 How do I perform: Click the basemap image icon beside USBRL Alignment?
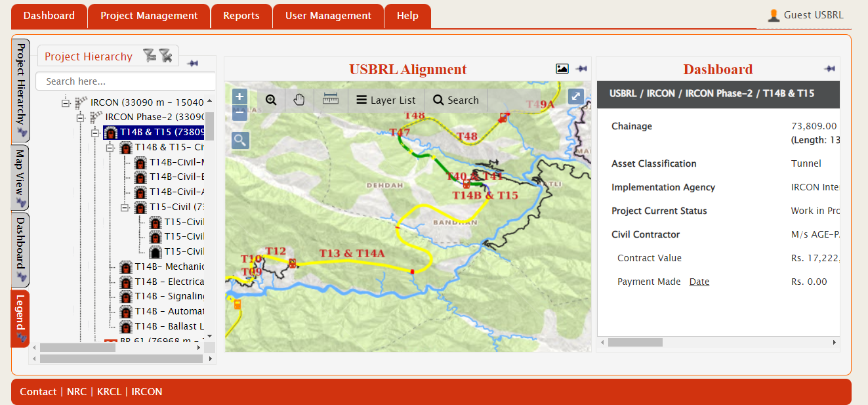[562, 69]
